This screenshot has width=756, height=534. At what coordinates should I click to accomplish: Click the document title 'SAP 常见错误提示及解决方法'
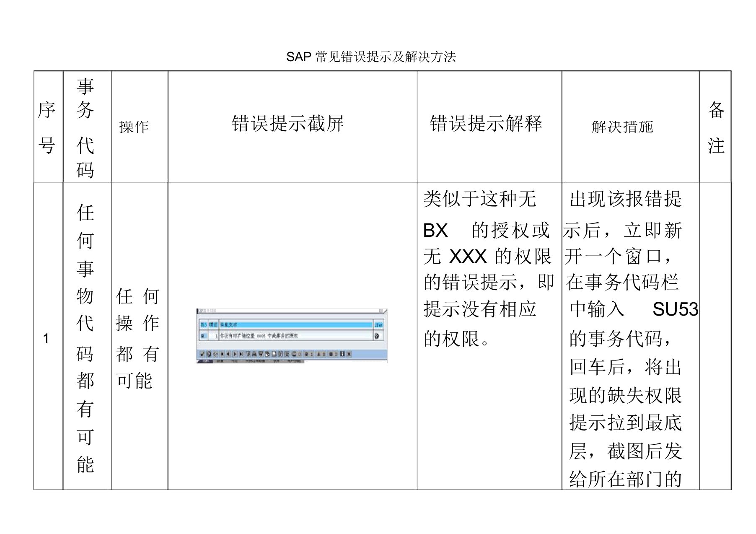[371, 57]
